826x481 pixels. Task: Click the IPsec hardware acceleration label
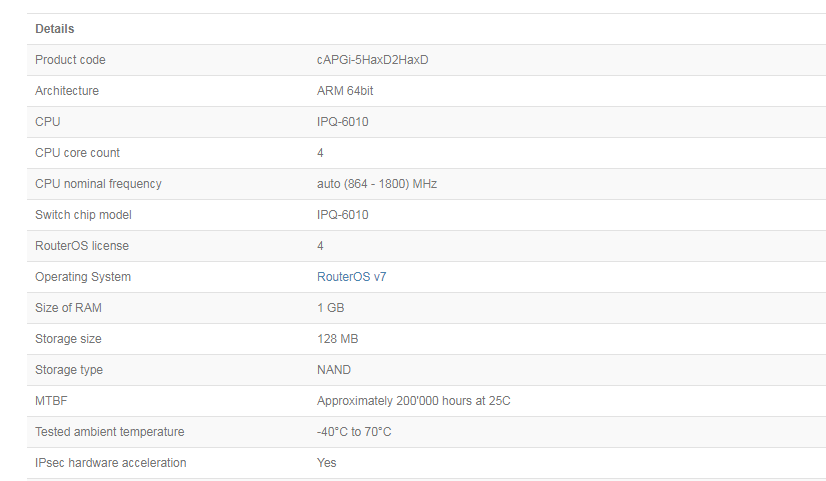coord(110,463)
